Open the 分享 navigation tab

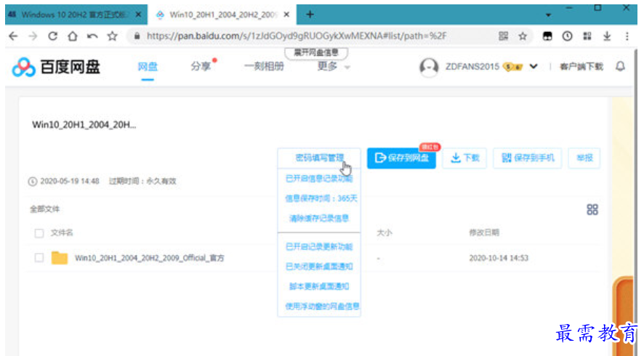(201, 67)
